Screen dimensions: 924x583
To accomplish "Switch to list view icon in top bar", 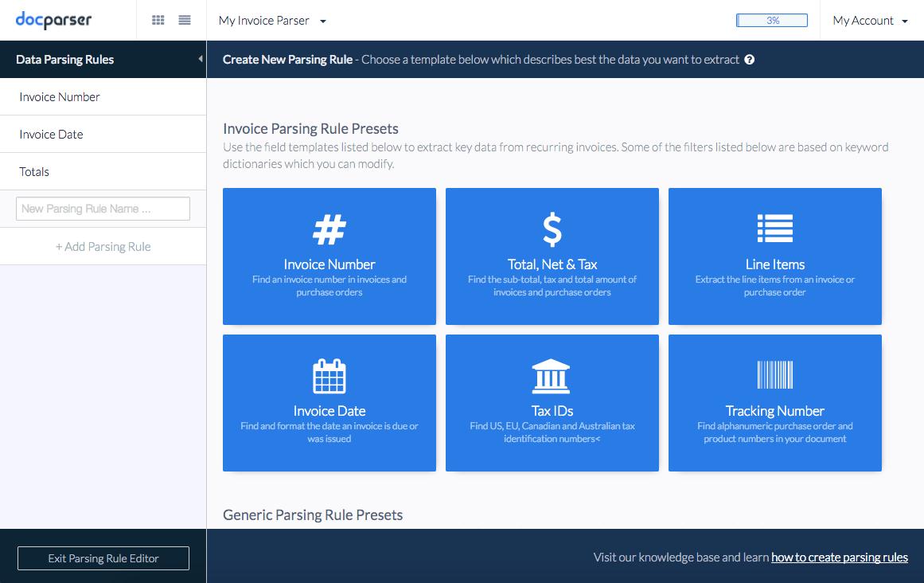I will [185, 21].
